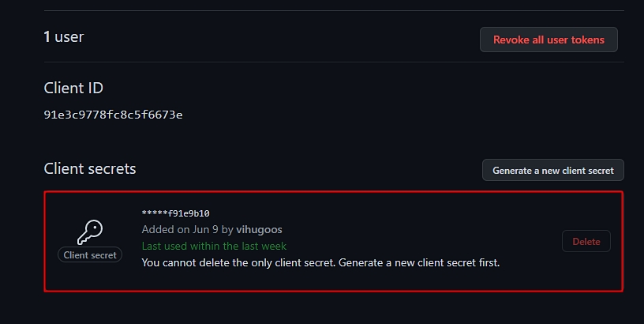Viewport: 644px width, 324px height.
Task: Select the Client secret badge label
Action: (90, 255)
